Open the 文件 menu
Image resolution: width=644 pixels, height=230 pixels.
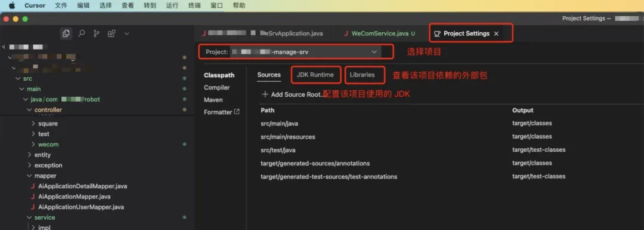[61, 6]
